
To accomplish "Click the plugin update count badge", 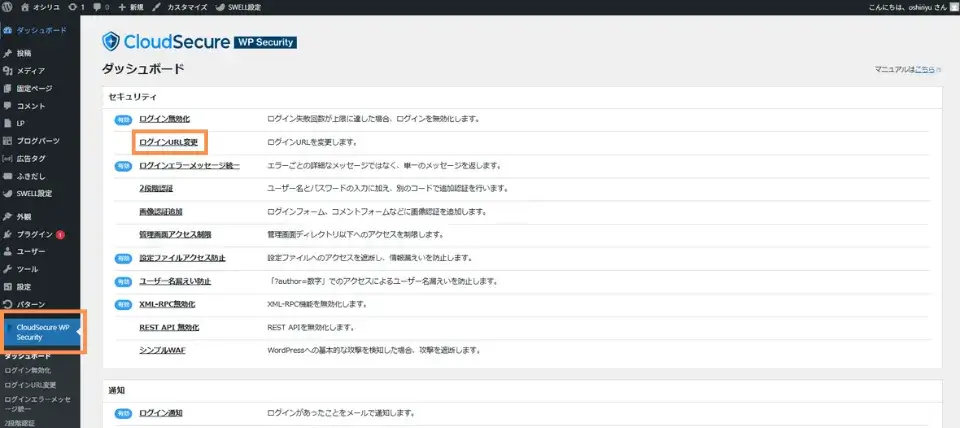I will tap(60, 235).
